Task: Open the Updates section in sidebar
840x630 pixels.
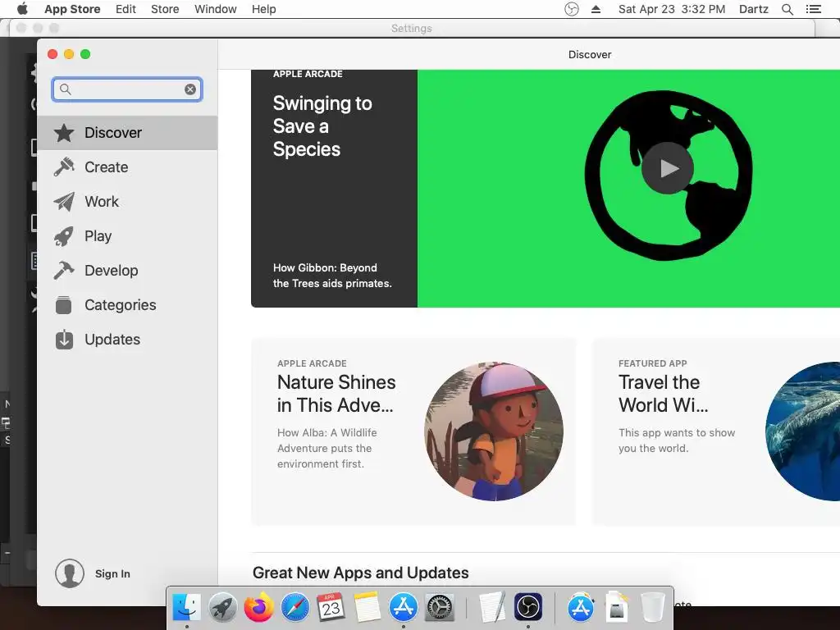Action: (x=127, y=339)
